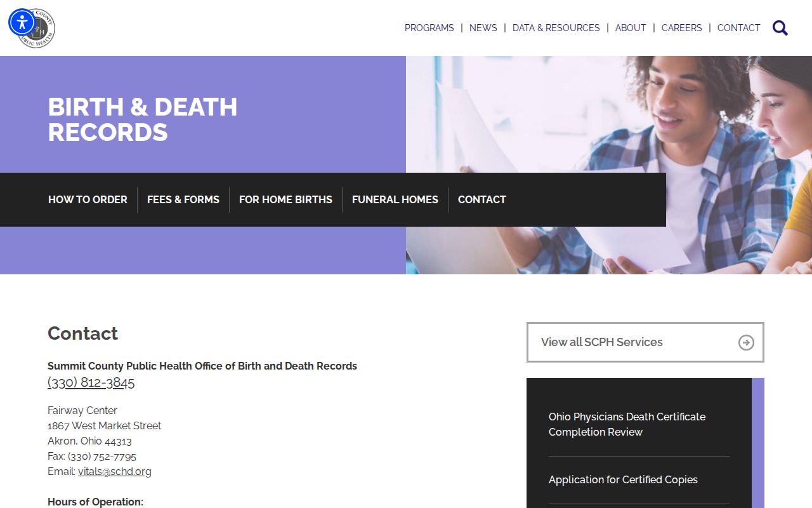
Task: Select the Fax: (330) 752-7795 text
Action: point(92,456)
